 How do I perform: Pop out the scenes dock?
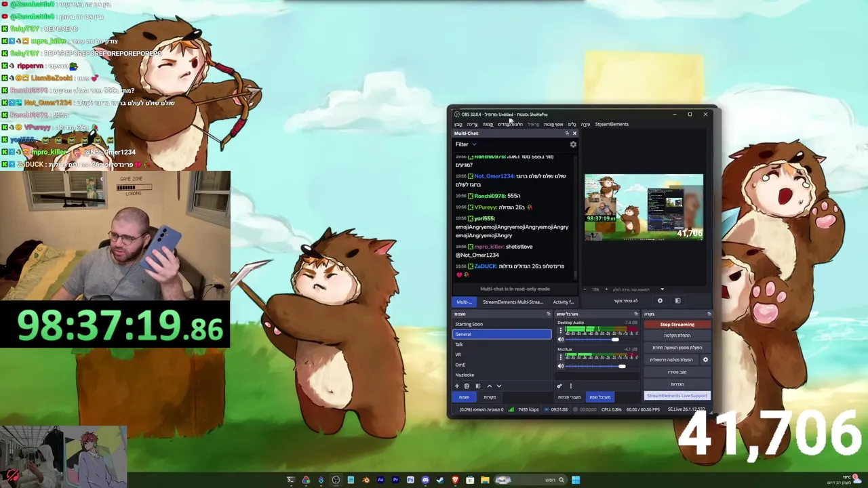pyautogui.click(x=549, y=314)
